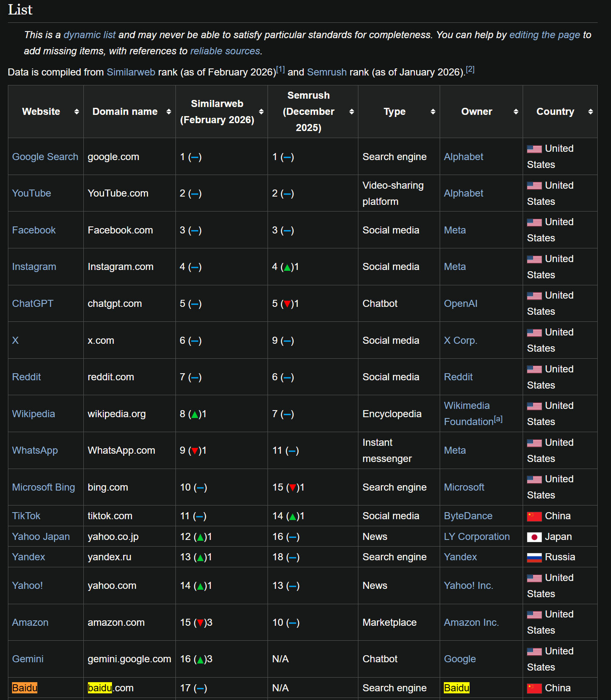
Task: Open the Yahoo Japan link
Action: [x=41, y=537]
